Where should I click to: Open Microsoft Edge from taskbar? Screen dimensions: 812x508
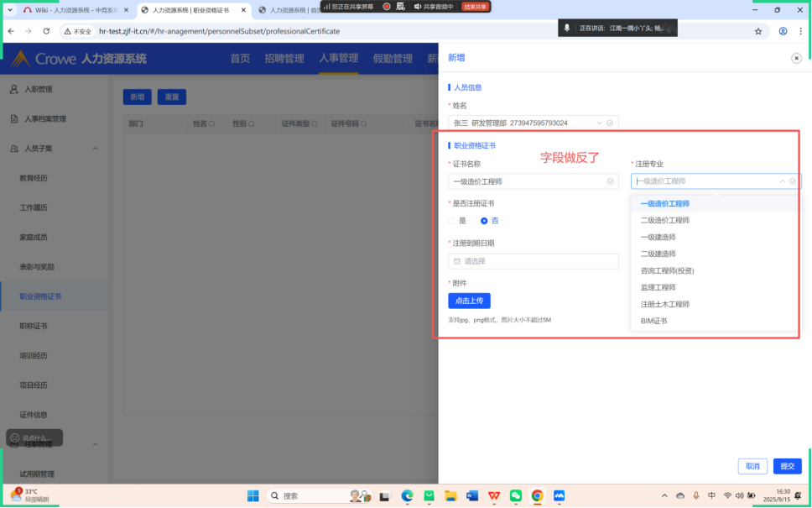pyautogui.click(x=407, y=496)
